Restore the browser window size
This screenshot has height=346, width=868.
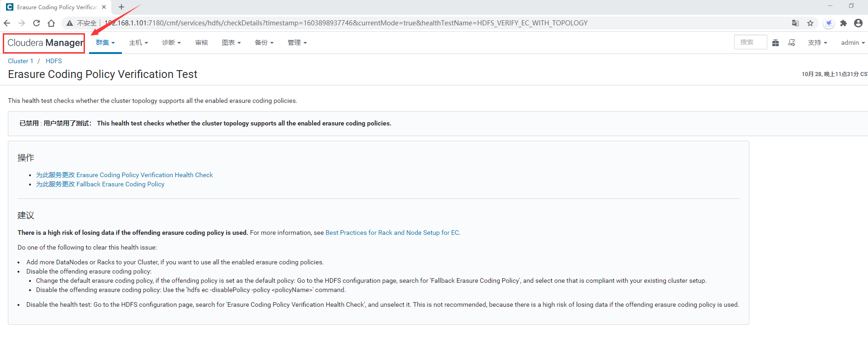[851, 6]
